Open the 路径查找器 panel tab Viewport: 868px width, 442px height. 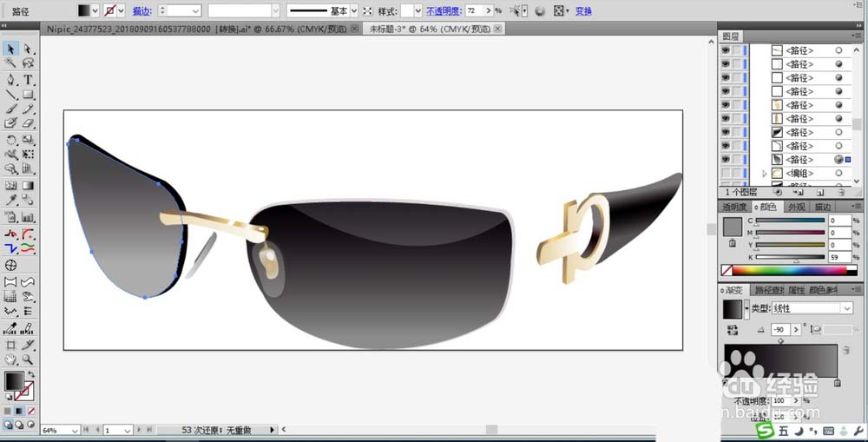tap(769, 290)
